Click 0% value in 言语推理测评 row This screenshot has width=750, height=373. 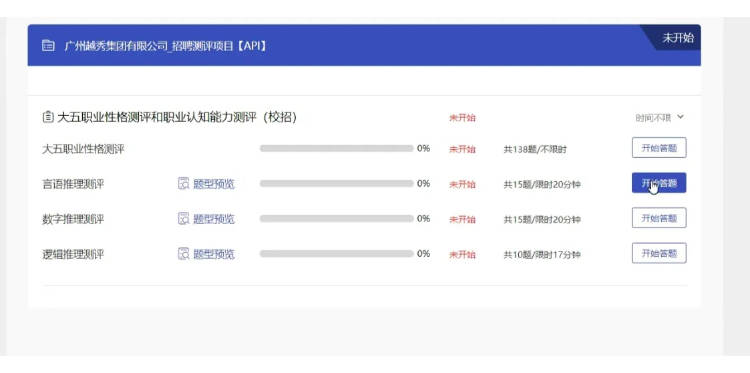[423, 183]
